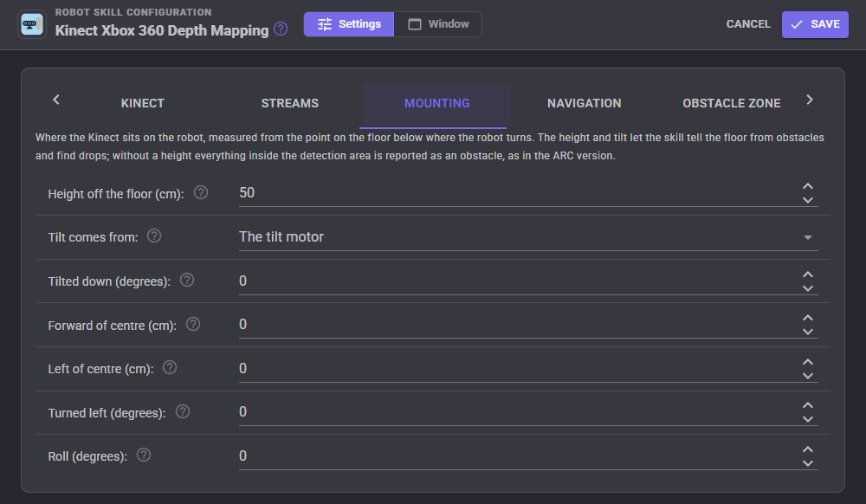Show help for Left of centre
The image size is (866, 504).
170,368
